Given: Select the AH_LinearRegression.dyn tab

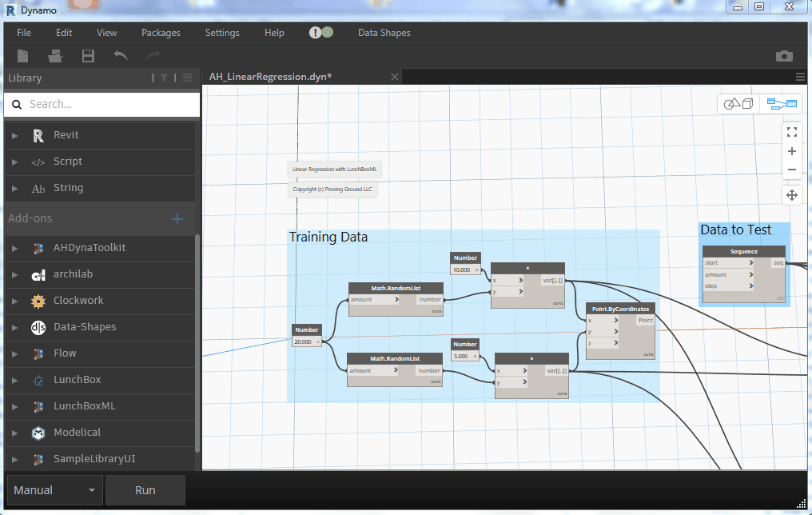Looking at the screenshot, I should [x=270, y=77].
